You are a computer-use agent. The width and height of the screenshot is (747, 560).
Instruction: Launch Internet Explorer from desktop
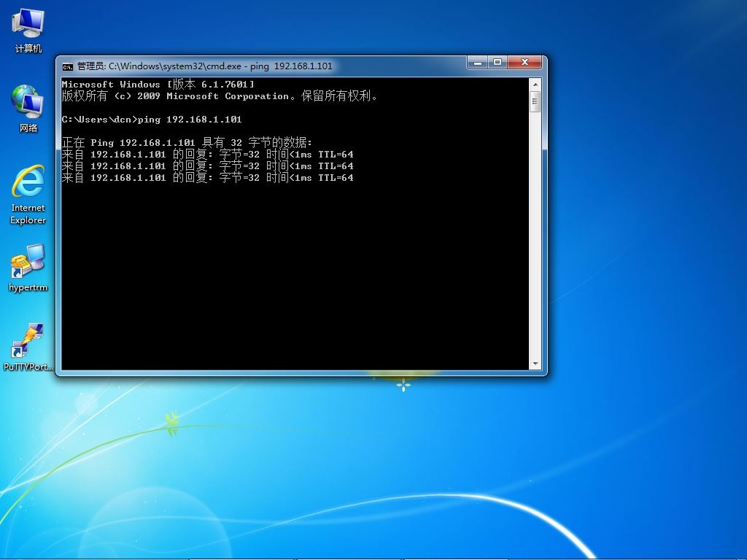pyautogui.click(x=28, y=194)
